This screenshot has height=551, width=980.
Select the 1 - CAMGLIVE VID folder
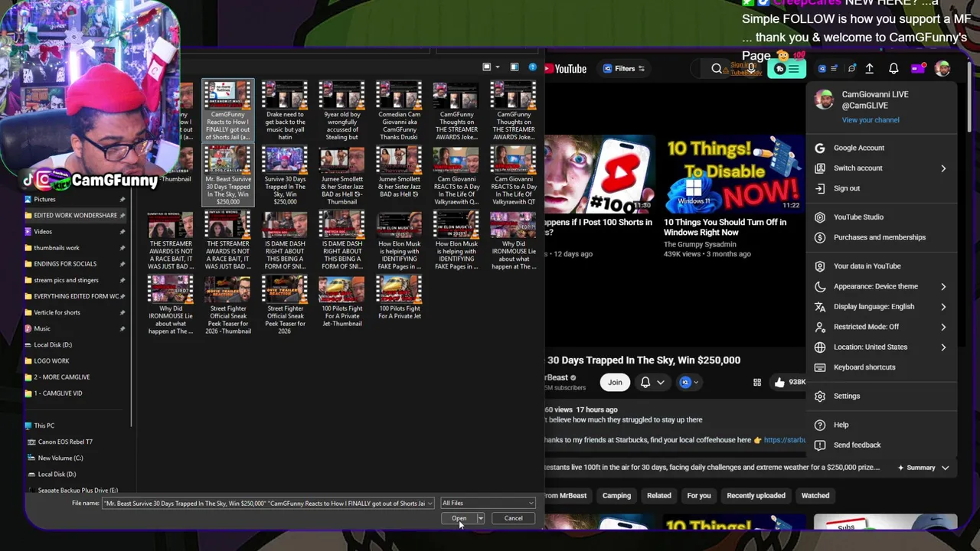point(57,393)
